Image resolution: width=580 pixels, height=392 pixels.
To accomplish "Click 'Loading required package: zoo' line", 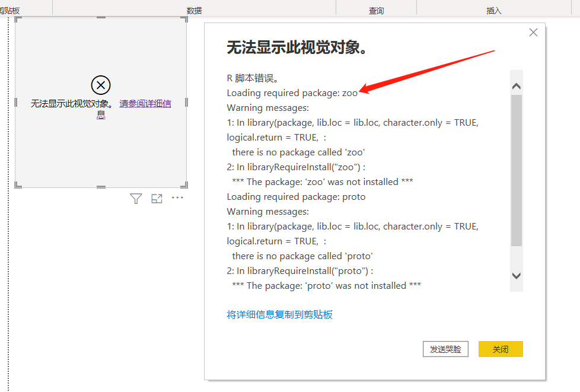I will click(x=292, y=93).
